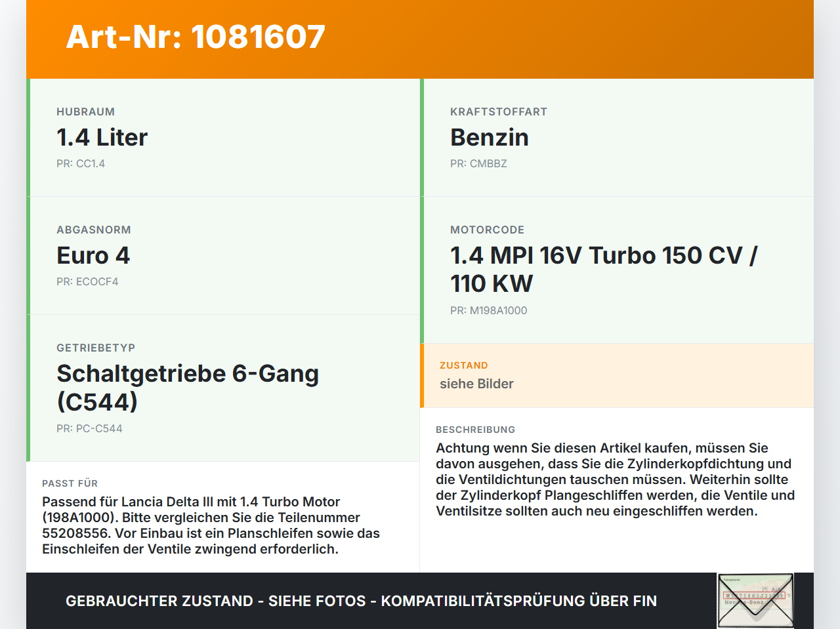Click the description paragraph starting 'Achtung wenn Sie'
Image resolution: width=840 pixels, height=629 pixels.
click(616, 479)
